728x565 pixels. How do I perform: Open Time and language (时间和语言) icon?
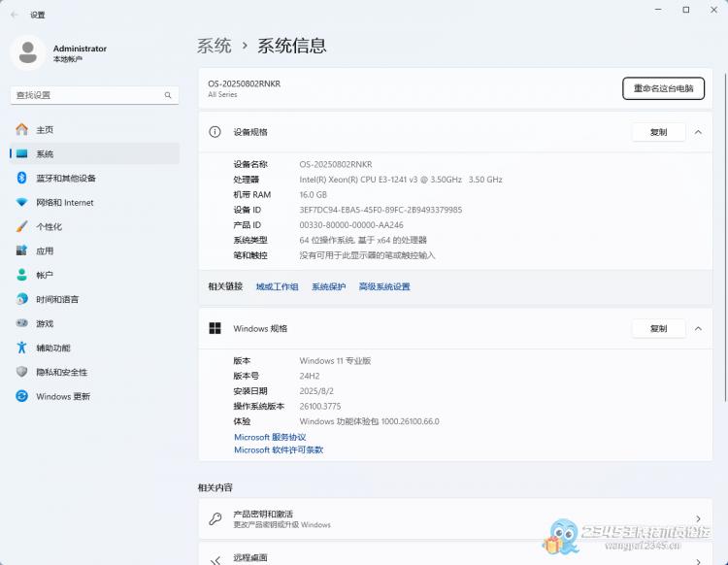(x=21, y=299)
